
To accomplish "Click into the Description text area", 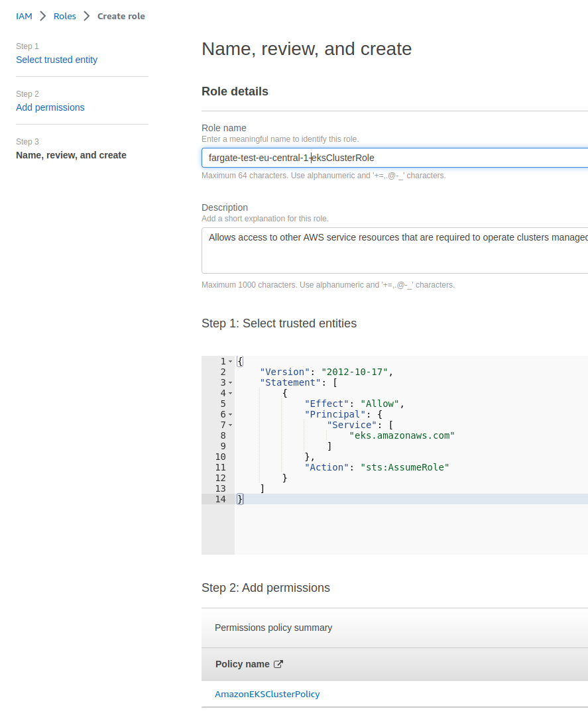I will [394, 251].
